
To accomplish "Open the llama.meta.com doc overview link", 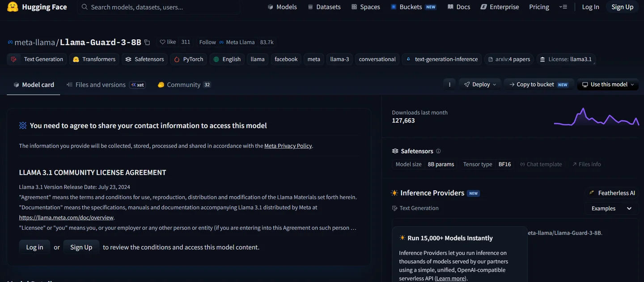I will coord(66,218).
